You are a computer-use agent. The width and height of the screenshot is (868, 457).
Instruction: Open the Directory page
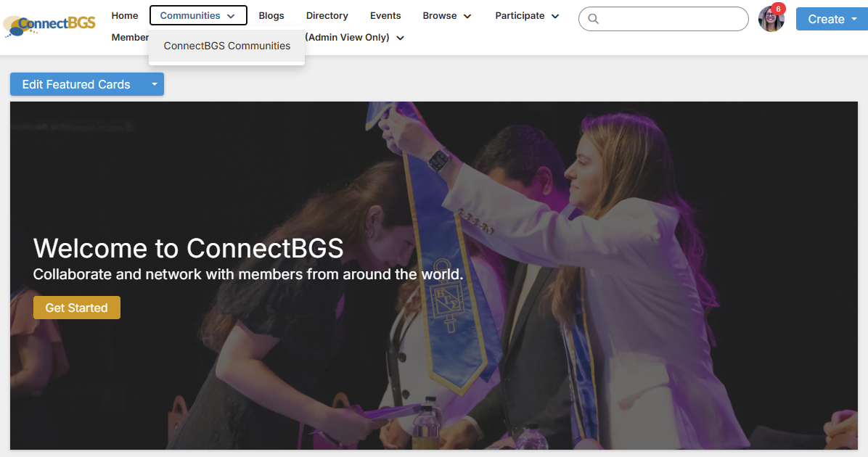tap(327, 15)
